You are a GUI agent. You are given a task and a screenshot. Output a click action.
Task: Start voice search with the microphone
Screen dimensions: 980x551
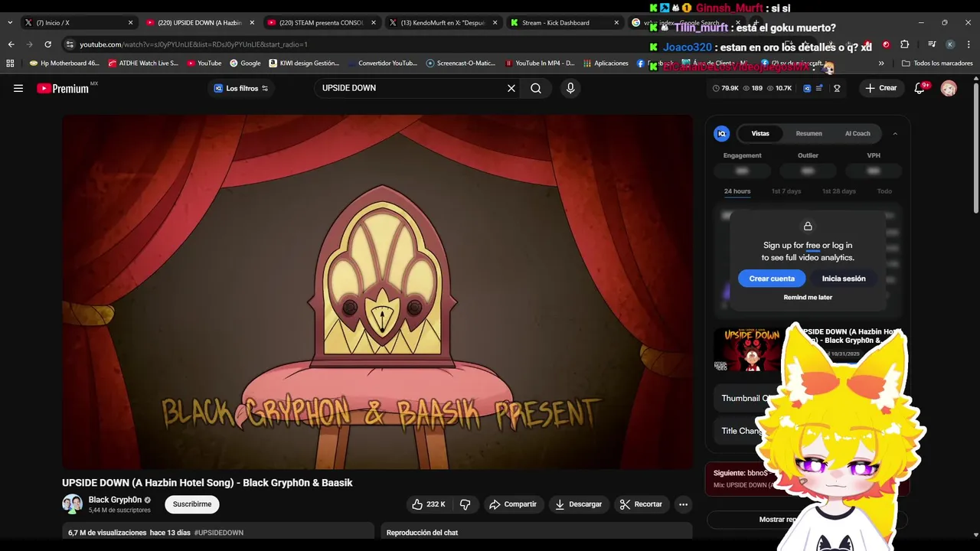tap(570, 88)
